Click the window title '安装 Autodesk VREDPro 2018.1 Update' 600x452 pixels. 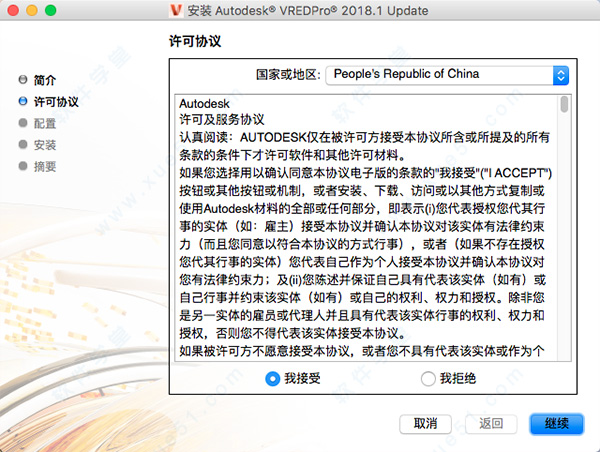point(308,11)
